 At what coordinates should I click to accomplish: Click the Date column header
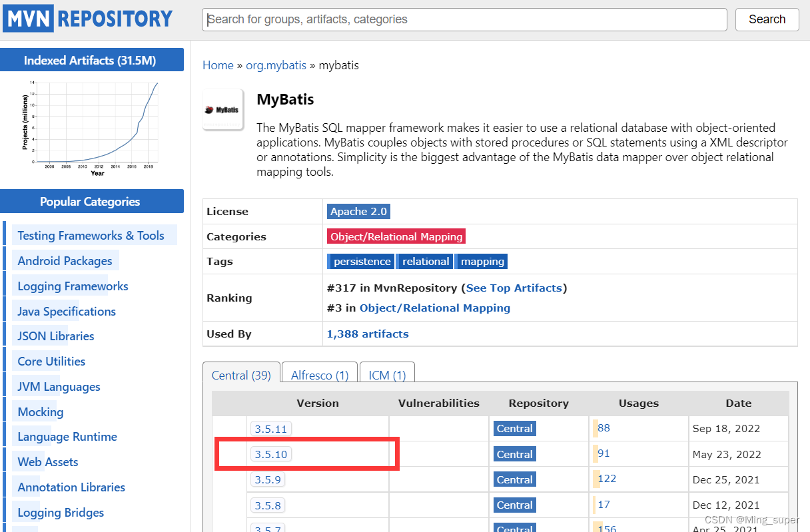(x=739, y=403)
